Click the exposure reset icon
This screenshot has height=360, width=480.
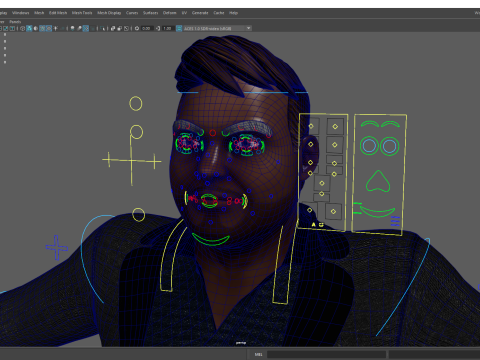[x=137, y=28]
